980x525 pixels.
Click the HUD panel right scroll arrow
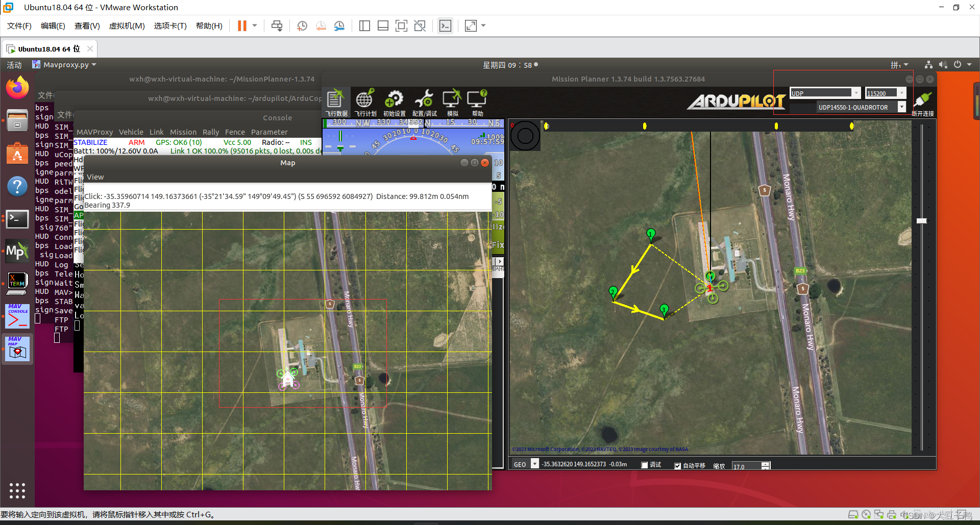pyautogui.click(x=500, y=261)
